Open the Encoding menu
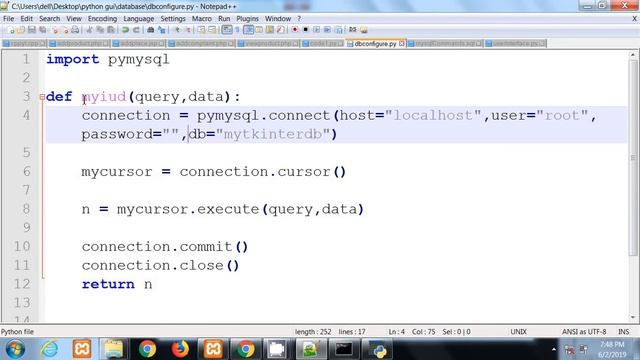640x360 pixels. [102, 19]
